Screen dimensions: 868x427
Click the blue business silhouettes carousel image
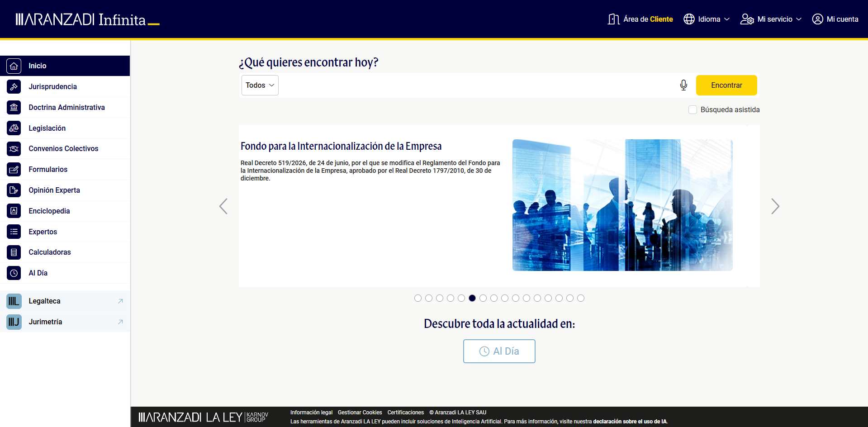tap(622, 205)
